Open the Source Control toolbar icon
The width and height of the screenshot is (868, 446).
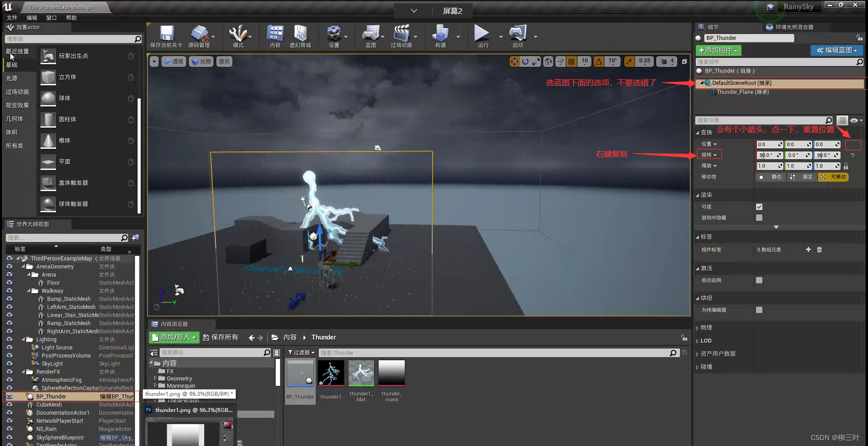200,33
